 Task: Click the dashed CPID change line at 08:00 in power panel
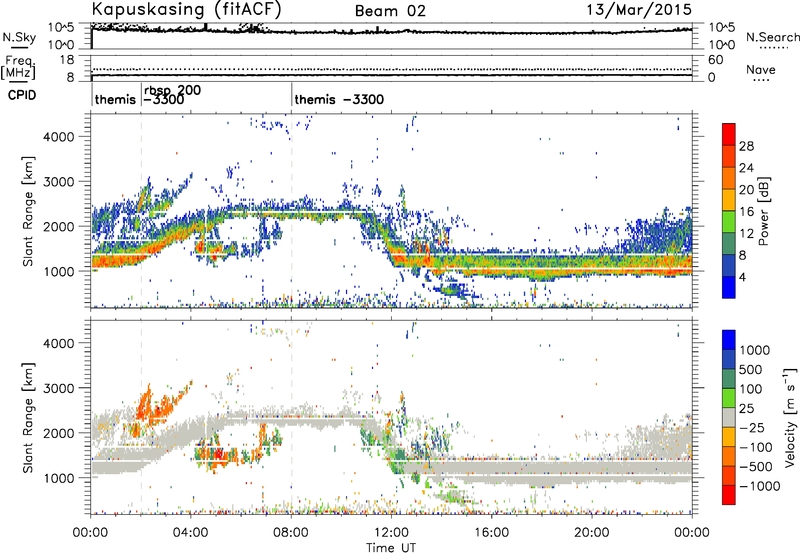click(x=291, y=210)
